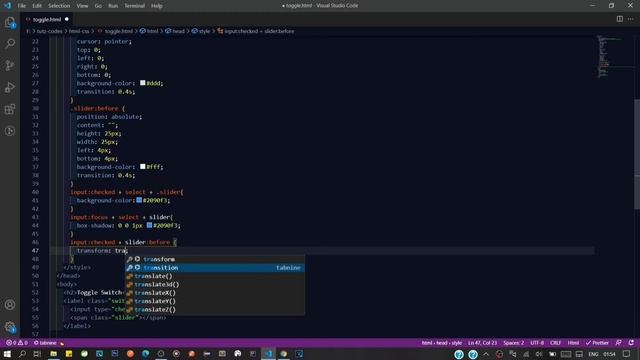Show hidden system tray icons

[486, 354]
